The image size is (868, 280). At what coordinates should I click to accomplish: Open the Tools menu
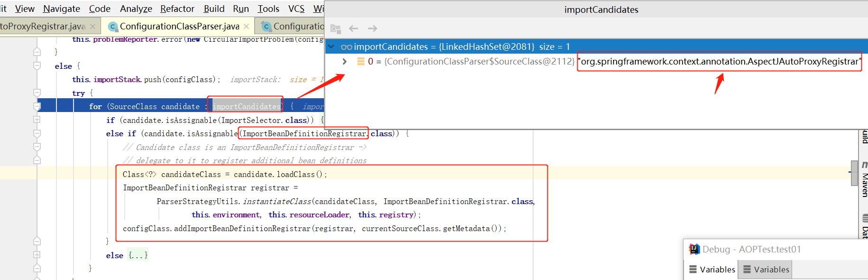pyautogui.click(x=268, y=9)
